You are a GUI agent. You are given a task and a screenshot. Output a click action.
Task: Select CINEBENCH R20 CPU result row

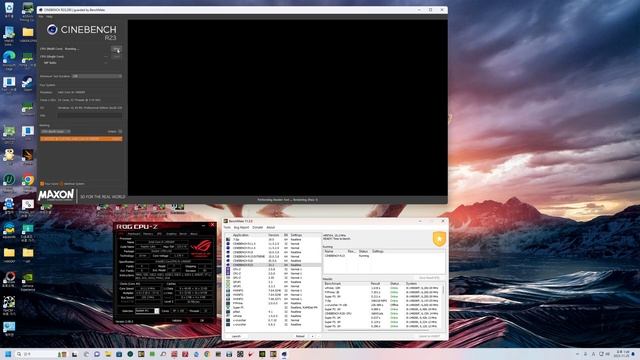[383, 313]
